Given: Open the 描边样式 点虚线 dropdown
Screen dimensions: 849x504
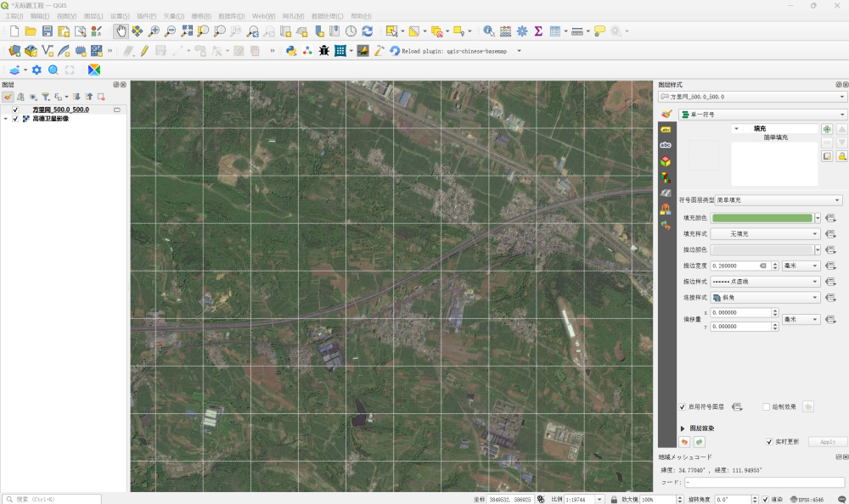Looking at the screenshot, I should click(x=765, y=282).
